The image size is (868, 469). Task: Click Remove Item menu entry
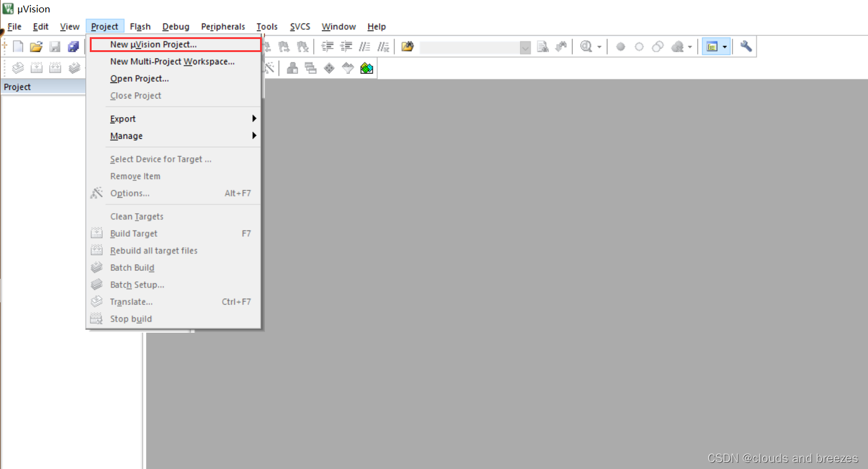point(173,176)
